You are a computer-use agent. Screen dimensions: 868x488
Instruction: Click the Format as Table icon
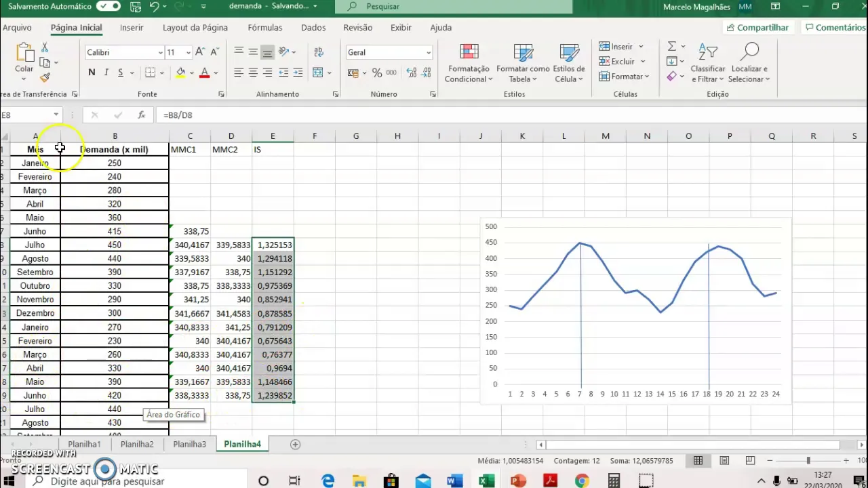pyautogui.click(x=523, y=52)
